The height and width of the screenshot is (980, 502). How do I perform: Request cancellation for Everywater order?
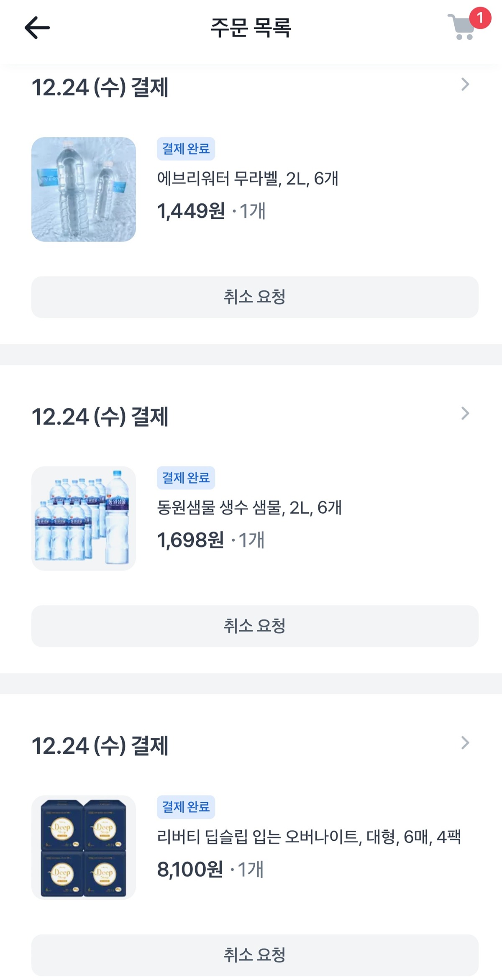pyautogui.click(x=255, y=297)
